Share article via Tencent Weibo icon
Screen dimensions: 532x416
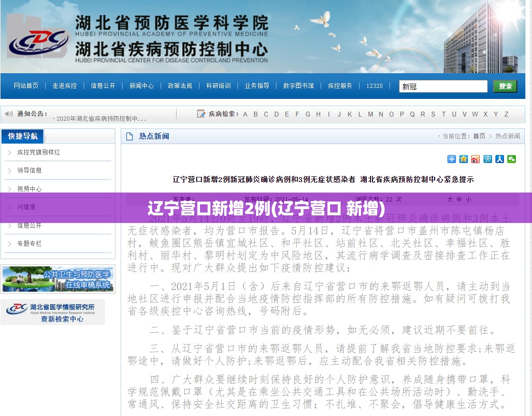(487, 159)
